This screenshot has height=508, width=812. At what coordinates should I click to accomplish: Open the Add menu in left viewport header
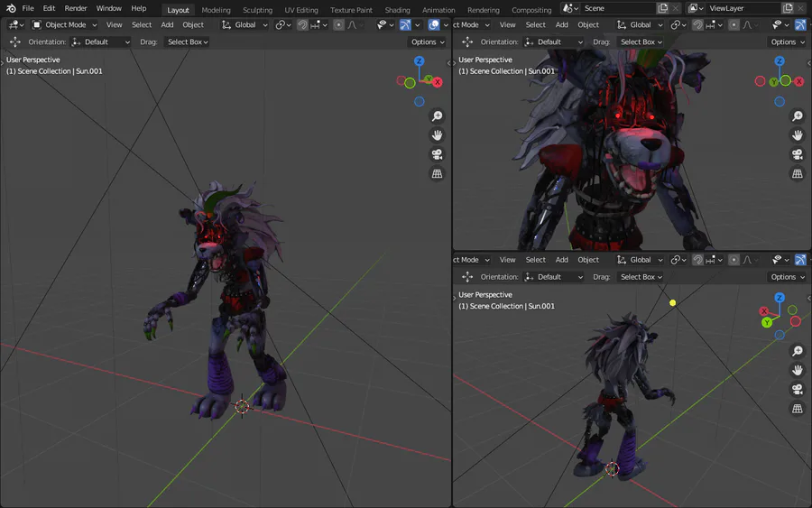167,25
